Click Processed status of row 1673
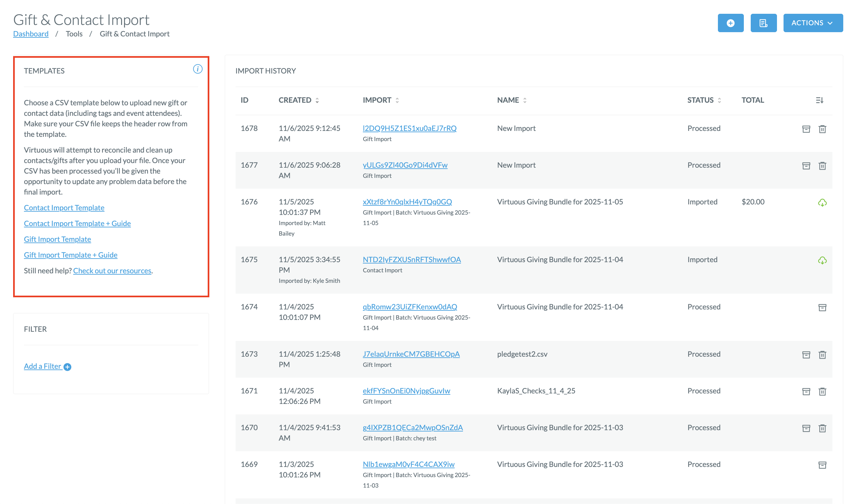This screenshot has width=859, height=504. click(x=704, y=354)
